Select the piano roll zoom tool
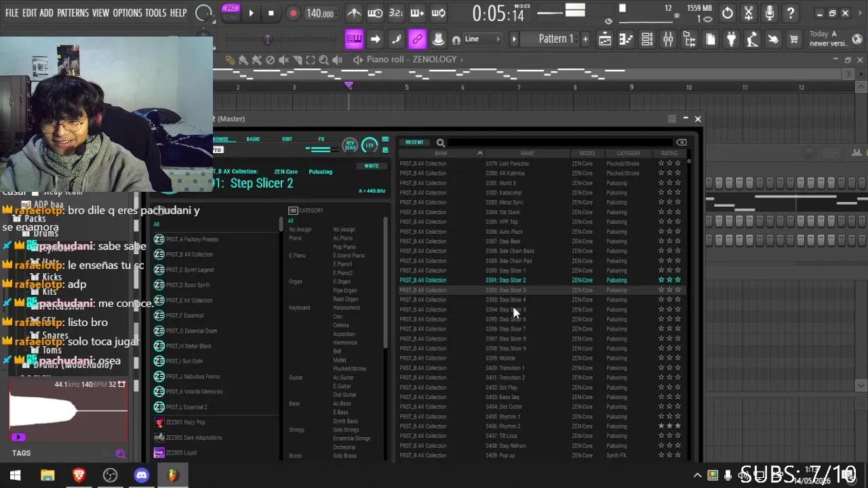Viewport: 868px width, 488px height. 324,60
